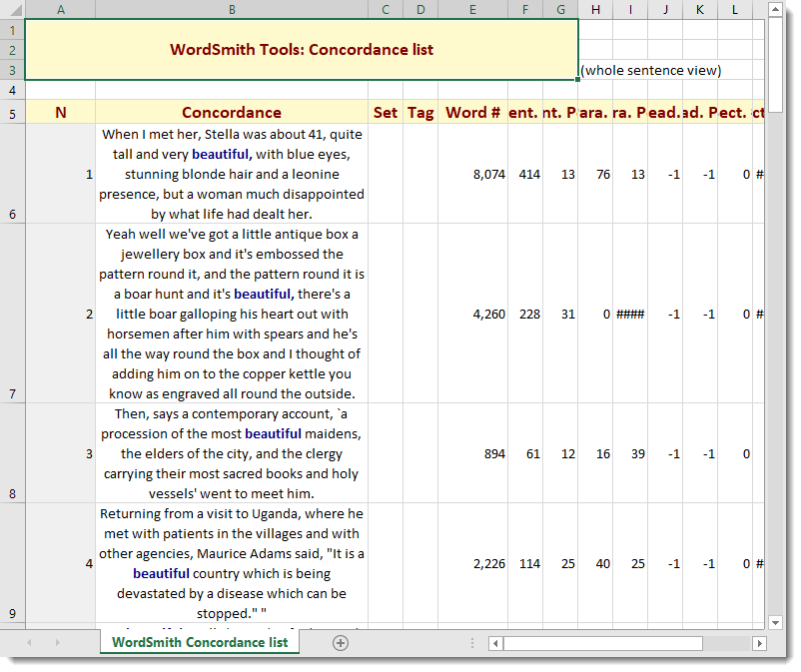
Task: Select the 'Word #' column header cell
Action: tap(472, 112)
